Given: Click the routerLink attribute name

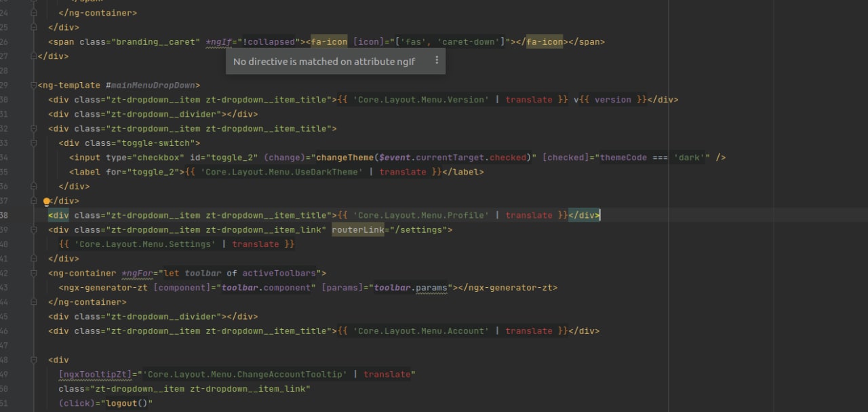Looking at the screenshot, I should [x=358, y=229].
